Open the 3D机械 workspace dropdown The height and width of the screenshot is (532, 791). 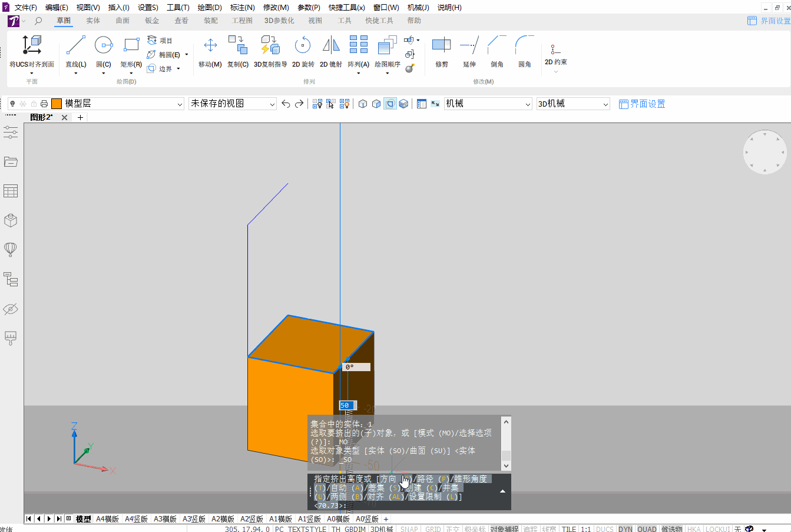(x=605, y=104)
